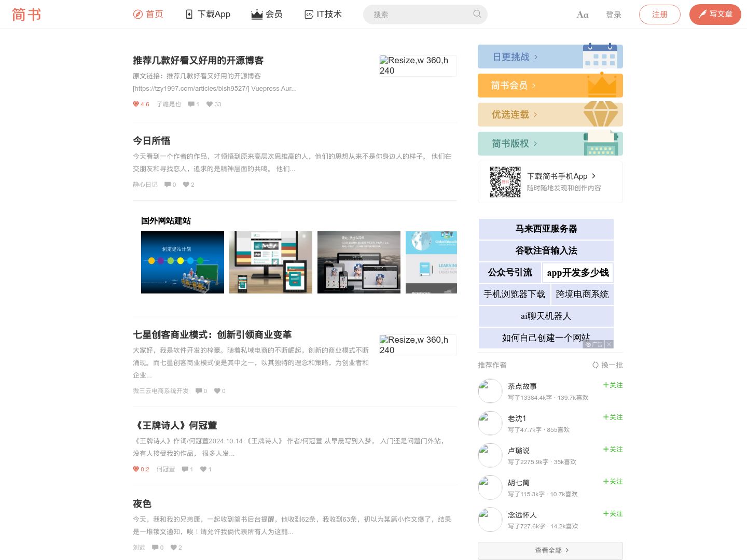747x560 pixels.
Task: Open the Aa font style settings
Action: (583, 15)
